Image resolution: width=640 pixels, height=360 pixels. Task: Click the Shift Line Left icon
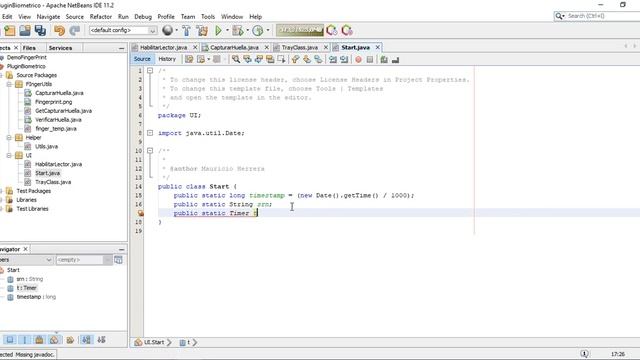[333, 60]
